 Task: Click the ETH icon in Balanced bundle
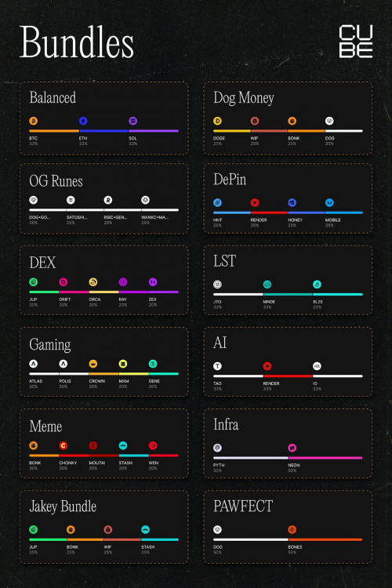[x=83, y=121]
